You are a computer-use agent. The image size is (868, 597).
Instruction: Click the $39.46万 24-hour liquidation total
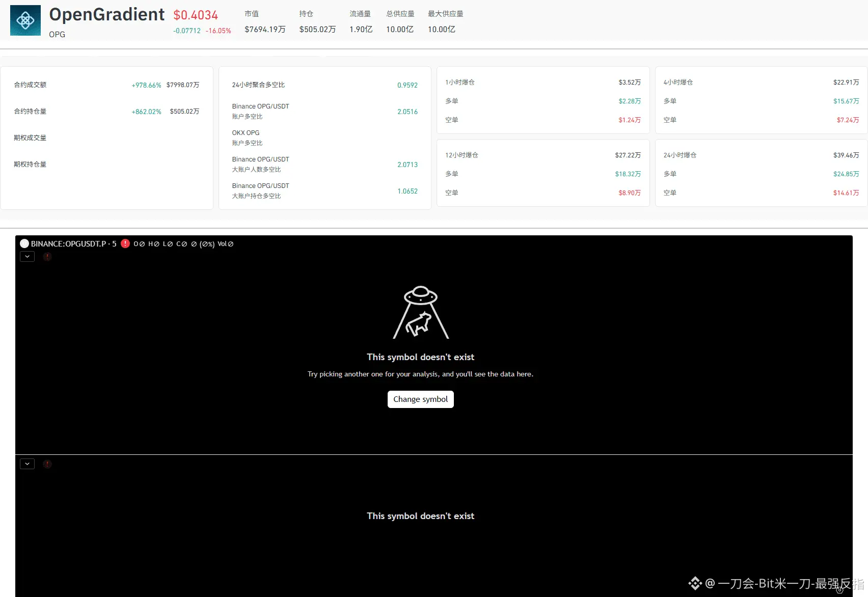point(846,155)
